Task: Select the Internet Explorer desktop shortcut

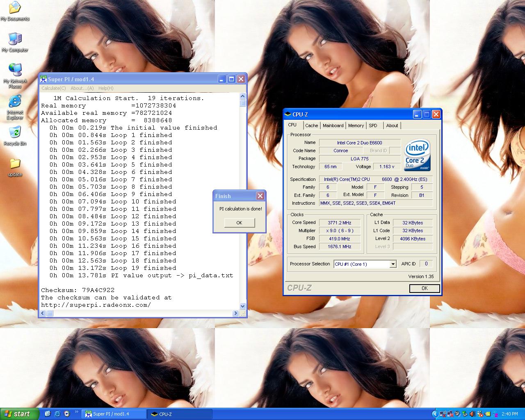Action: click(x=15, y=107)
